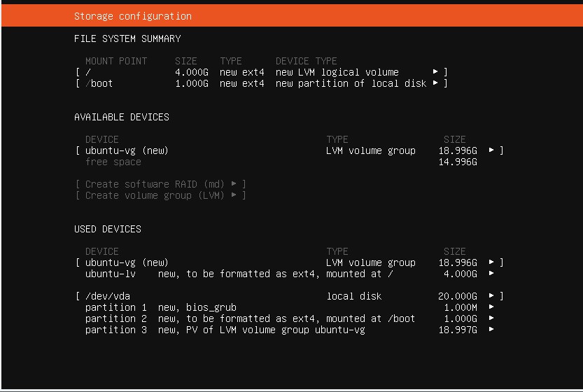Select the /boot mount point entry
This screenshot has height=392, width=583.
coord(99,83)
